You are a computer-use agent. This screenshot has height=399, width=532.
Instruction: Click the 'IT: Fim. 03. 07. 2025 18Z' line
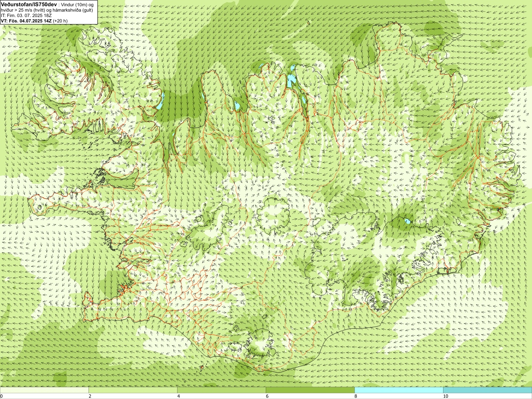27,15
